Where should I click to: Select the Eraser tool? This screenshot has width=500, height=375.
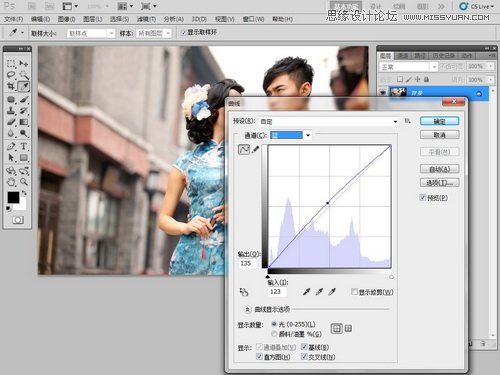tap(11, 122)
